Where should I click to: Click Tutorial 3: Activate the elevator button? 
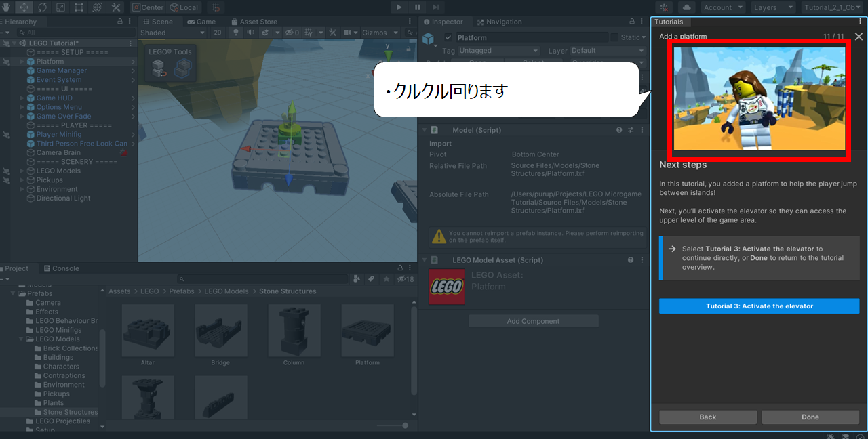point(759,306)
